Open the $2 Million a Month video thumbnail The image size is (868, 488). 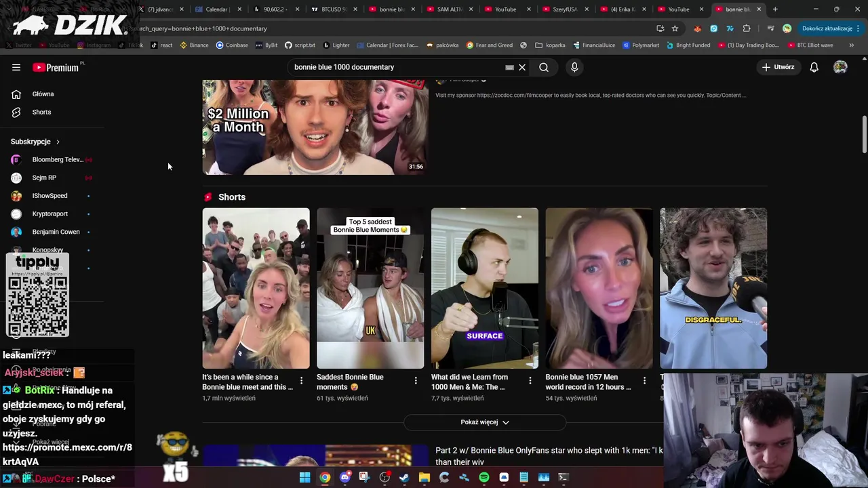(x=315, y=127)
